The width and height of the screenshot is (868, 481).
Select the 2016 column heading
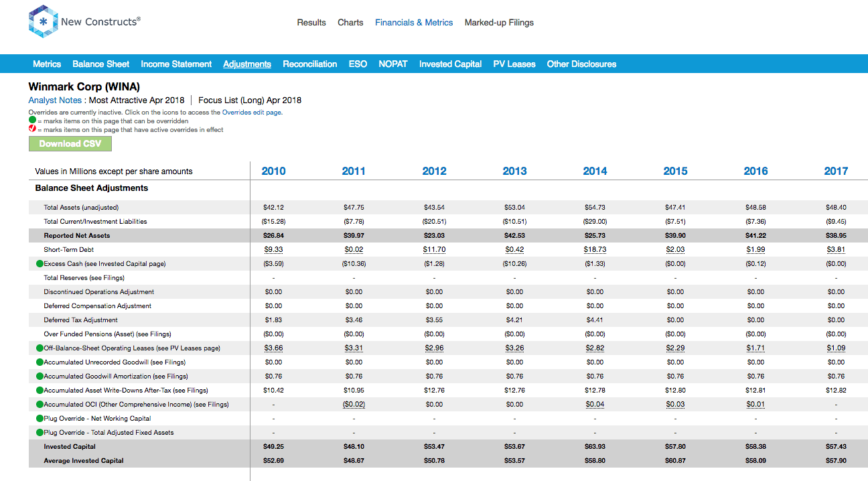755,171
